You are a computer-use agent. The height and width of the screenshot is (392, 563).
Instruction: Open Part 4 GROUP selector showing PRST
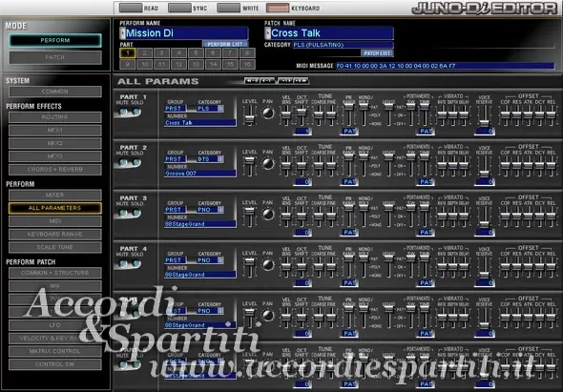176,260
